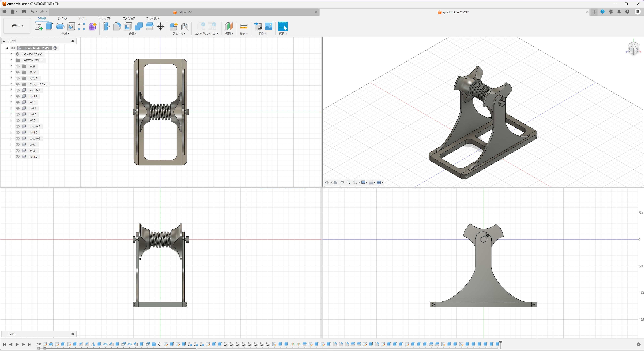Click the Create Sketch tool icon

(39, 26)
